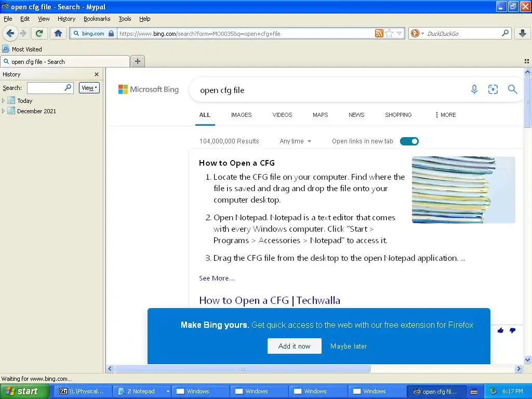Select the open cfg file browser tab
This screenshot has height=399, width=532.
coord(65,61)
